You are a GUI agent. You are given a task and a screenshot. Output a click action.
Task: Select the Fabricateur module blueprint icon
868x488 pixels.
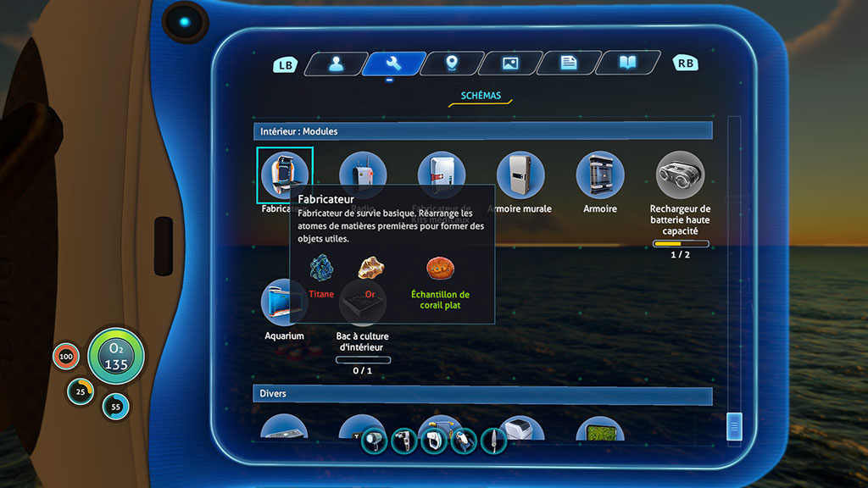pos(285,175)
